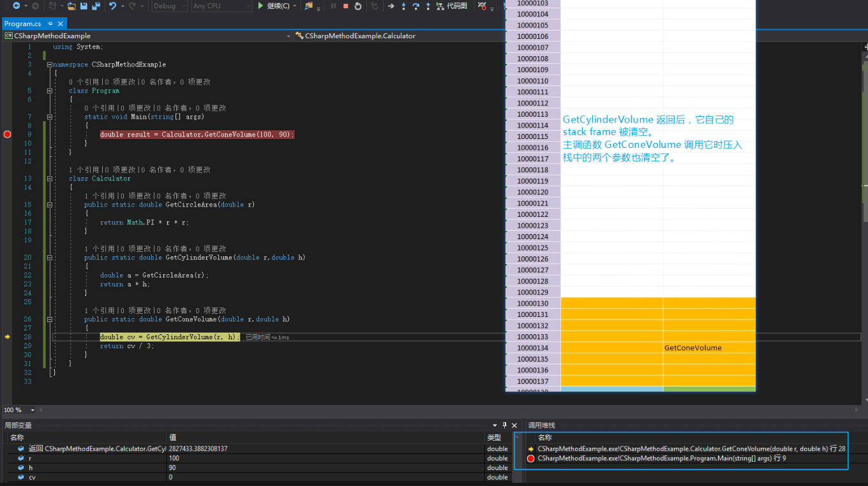Click the debug process icon right of 继续(C)
The height and width of the screenshot is (486, 868).
309,6
